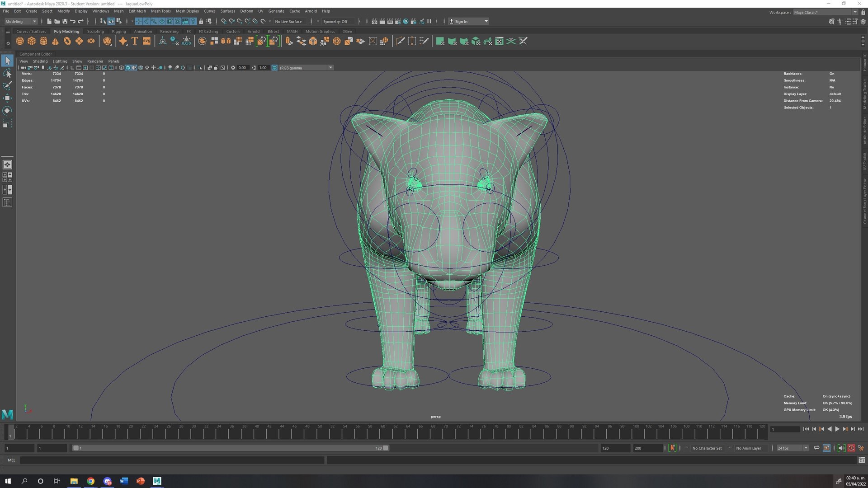Open the No Character Set dropdown
Image resolution: width=868 pixels, height=488 pixels.
[707, 448]
